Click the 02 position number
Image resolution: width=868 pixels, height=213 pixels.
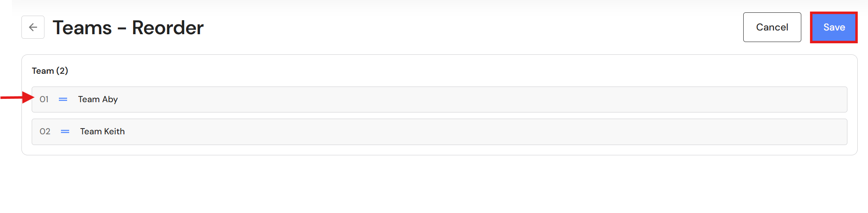tap(45, 131)
